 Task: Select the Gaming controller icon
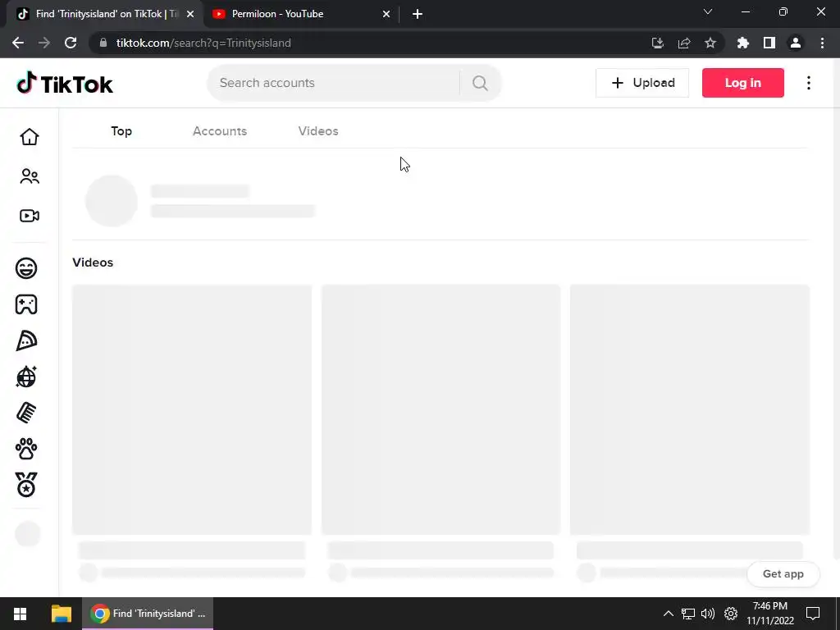click(x=26, y=304)
